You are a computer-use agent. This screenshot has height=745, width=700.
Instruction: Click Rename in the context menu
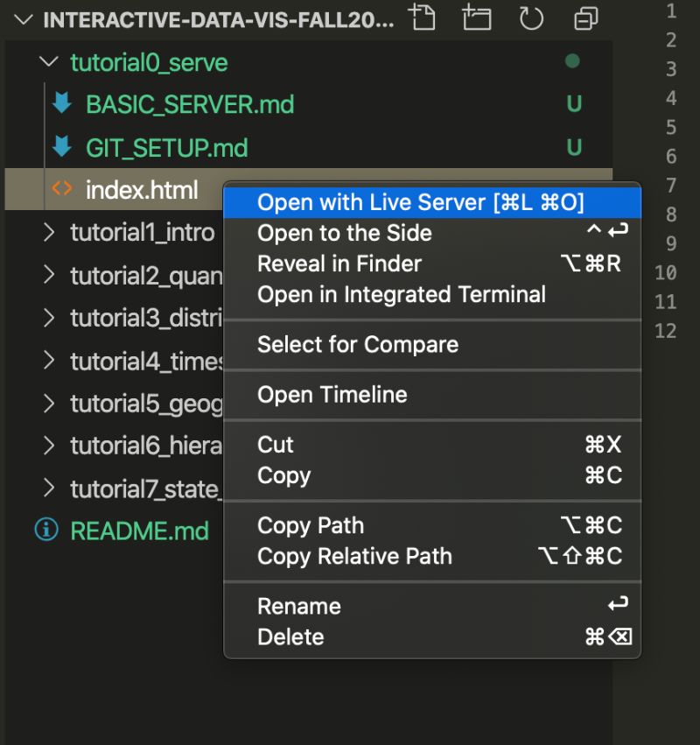[300, 606]
